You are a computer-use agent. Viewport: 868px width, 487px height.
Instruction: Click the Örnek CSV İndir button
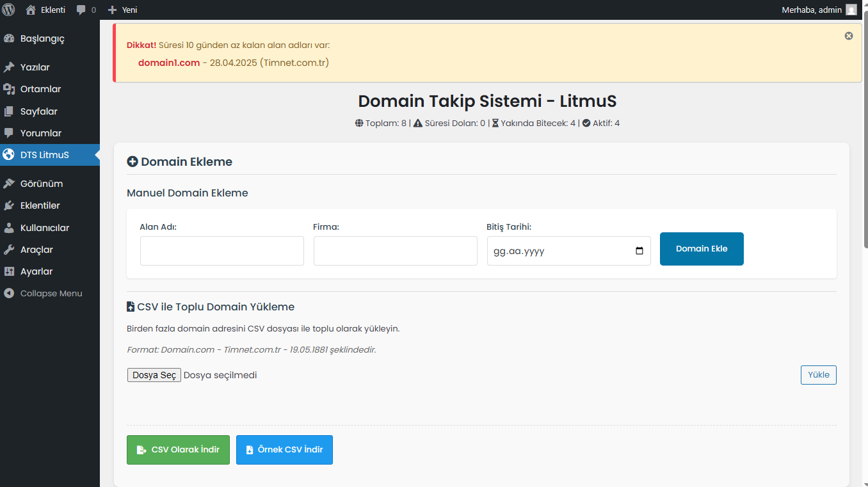(x=284, y=450)
